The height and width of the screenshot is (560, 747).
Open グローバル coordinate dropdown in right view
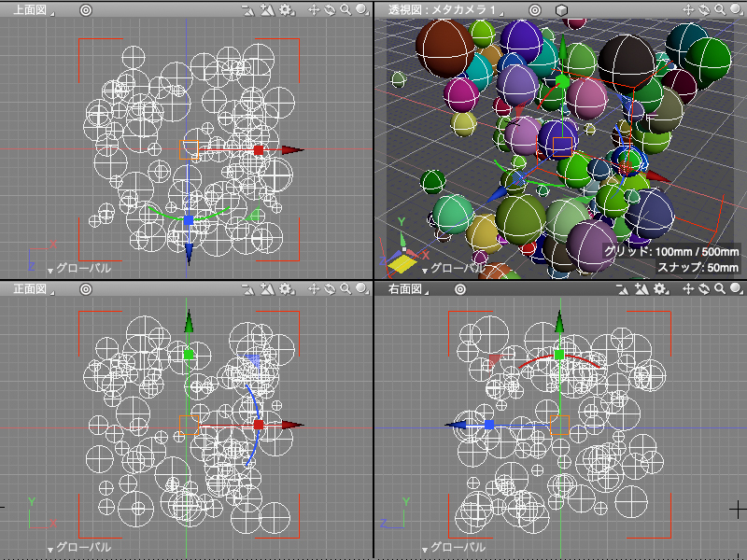[454, 547]
